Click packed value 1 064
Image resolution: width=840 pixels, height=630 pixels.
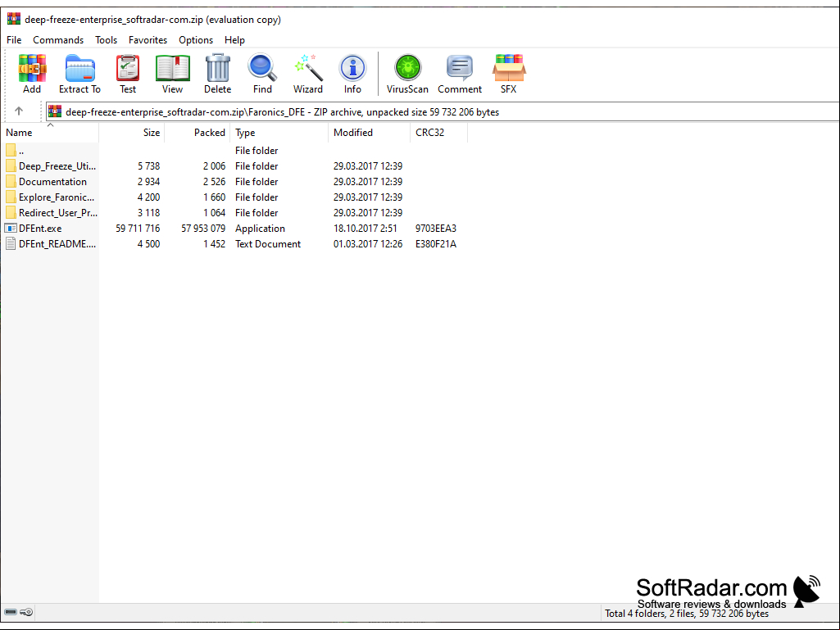click(214, 213)
